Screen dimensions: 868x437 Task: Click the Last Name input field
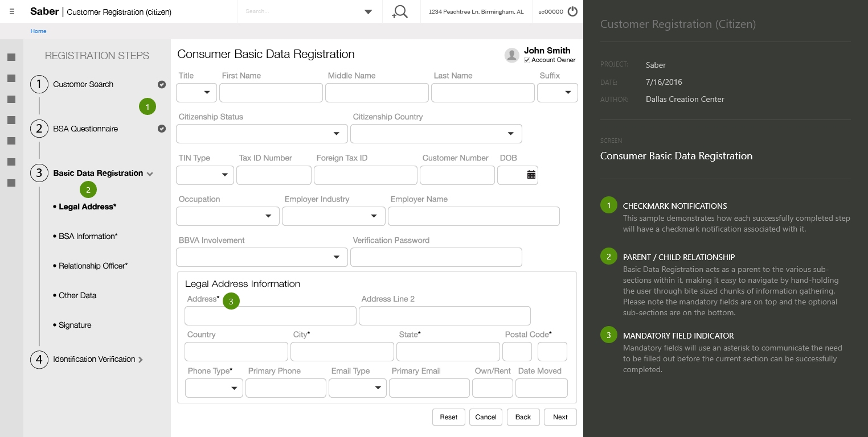pyautogui.click(x=483, y=93)
